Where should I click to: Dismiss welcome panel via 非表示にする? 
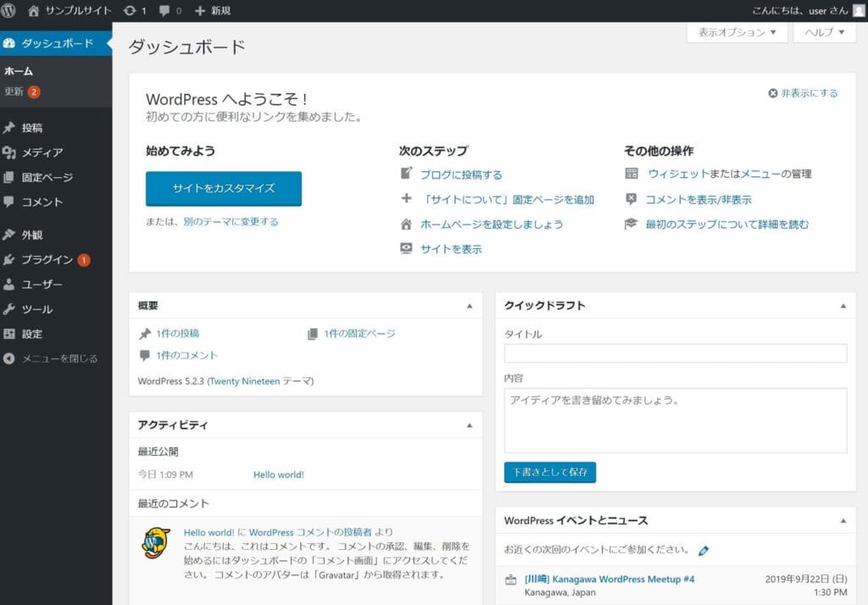[x=803, y=93]
